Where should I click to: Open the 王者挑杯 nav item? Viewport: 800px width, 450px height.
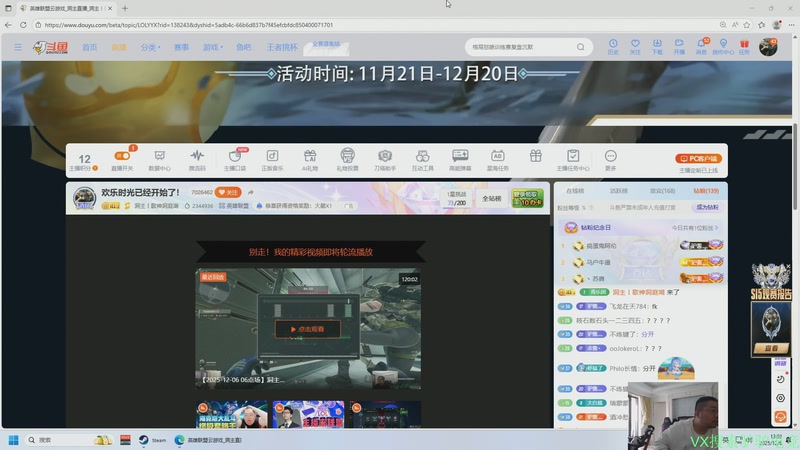coord(282,47)
